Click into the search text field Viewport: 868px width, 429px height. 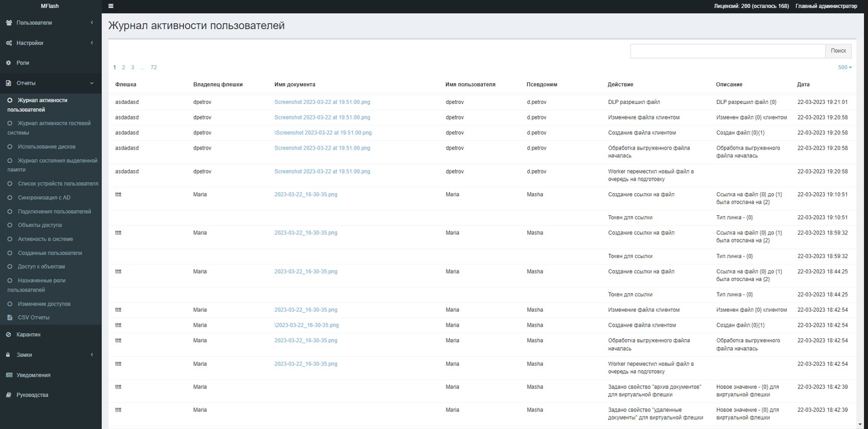tap(727, 51)
